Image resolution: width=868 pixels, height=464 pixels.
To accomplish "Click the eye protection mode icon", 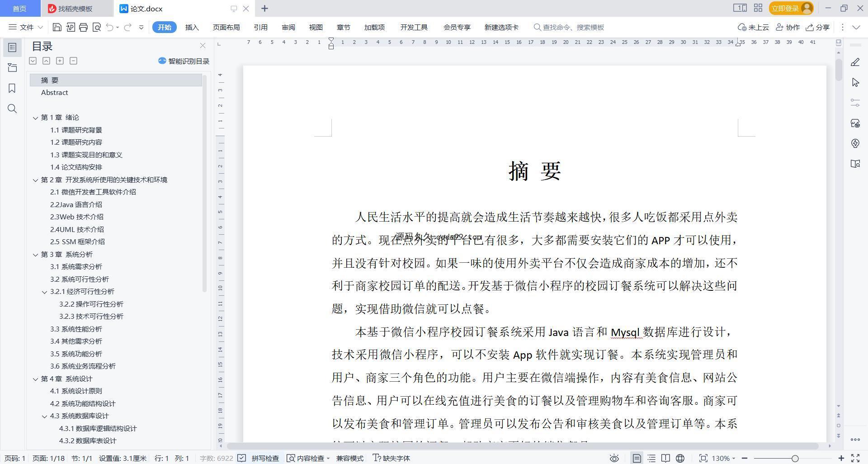I will [614, 458].
